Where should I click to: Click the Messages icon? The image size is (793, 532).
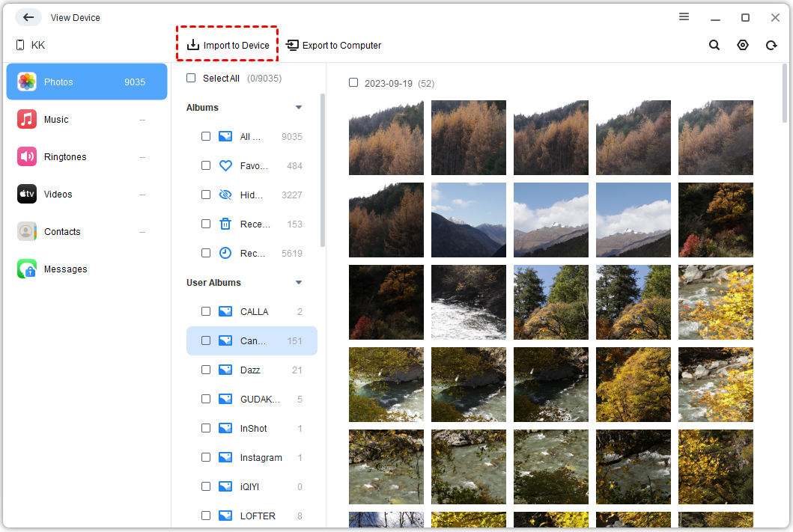point(27,269)
